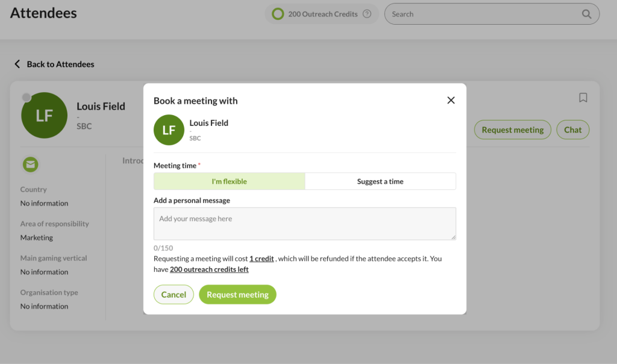The width and height of the screenshot is (617, 364).
Task: Click the bookmark icon on profile
Action: click(x=583, y=98)
